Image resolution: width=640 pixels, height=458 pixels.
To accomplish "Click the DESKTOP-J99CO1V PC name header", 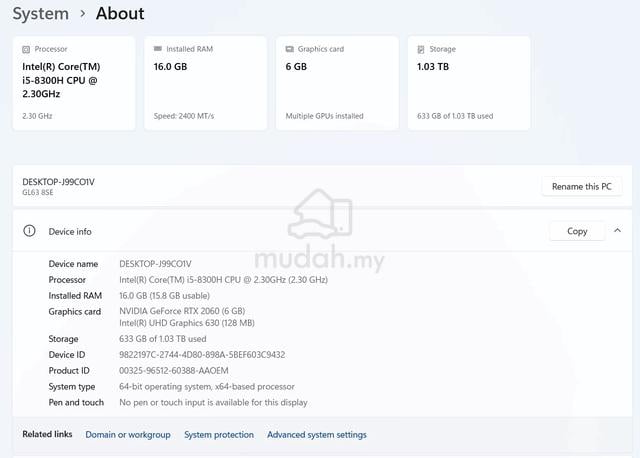I will pyautogui.click(x=58, y=182).
